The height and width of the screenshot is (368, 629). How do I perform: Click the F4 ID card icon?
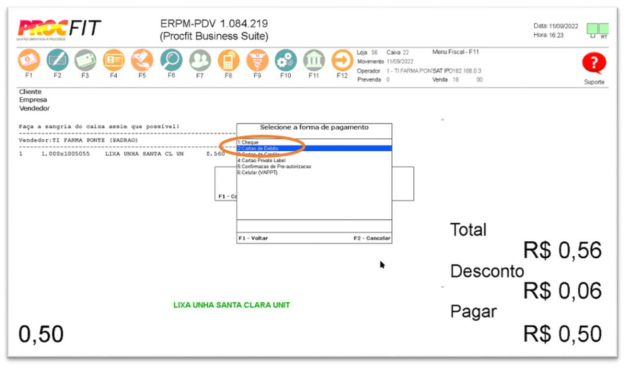[114, 60]
